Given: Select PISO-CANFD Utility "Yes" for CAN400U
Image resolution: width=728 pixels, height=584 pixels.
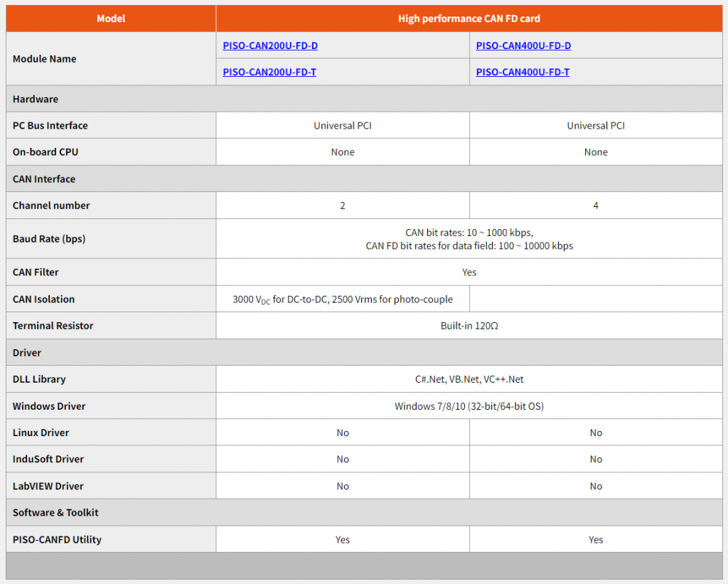Looking at the screenshot, I should pyautogui.click(x=596, y=539).
